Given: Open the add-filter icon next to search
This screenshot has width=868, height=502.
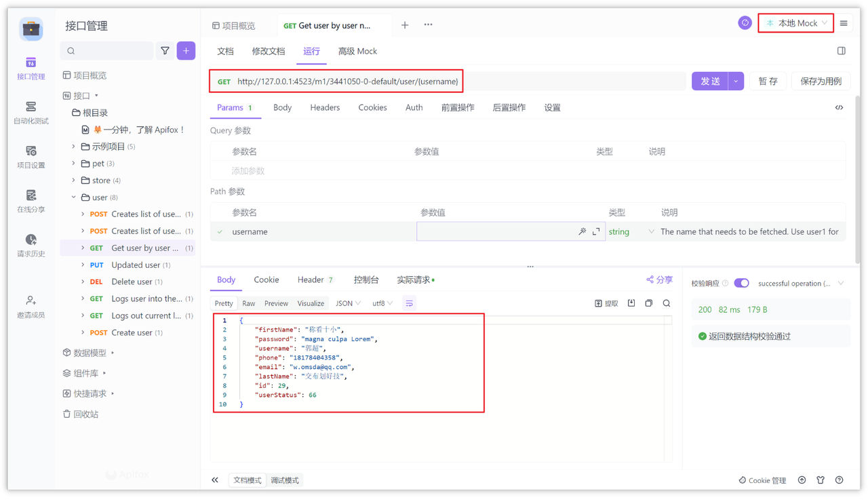Looking at the screenshot, I should click(x=163, y=50).
